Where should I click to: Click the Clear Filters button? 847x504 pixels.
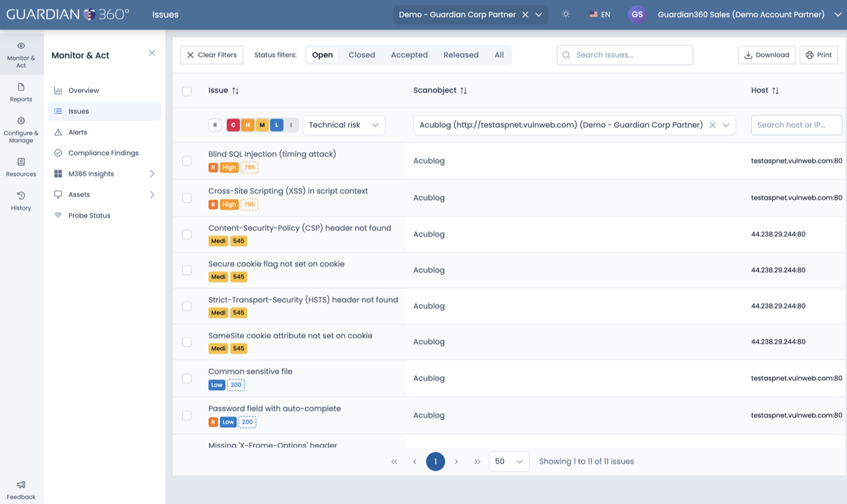(212, 55)
